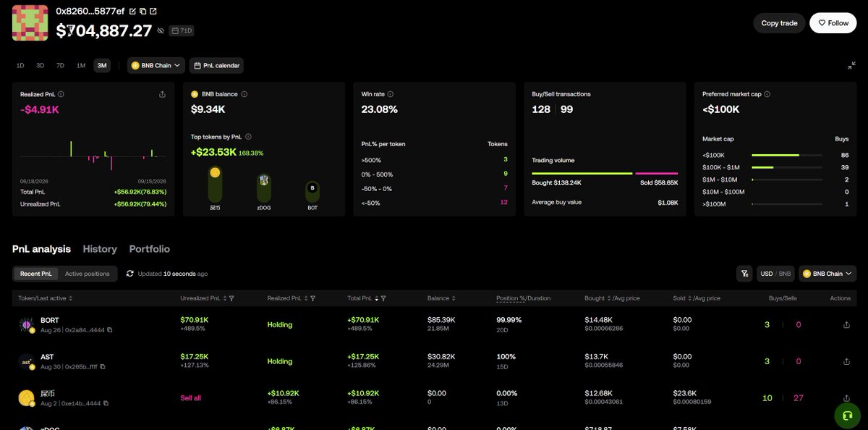Sort by Balance column
The height and width of the screenshot is (430, 868).
[x=454, y=298]
